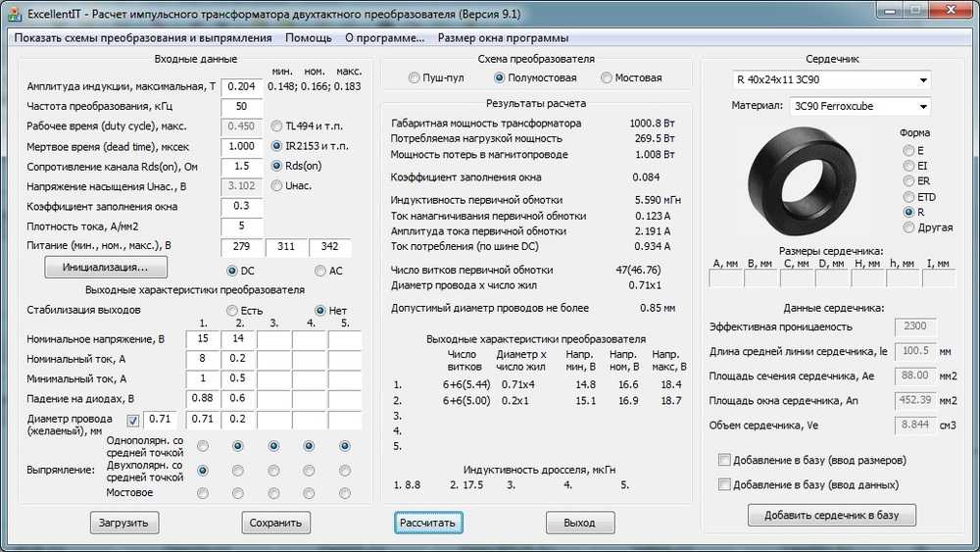
Task: Expand the Материал 3C90 Ferroxcube dropdown
Action: click(860, 106)
